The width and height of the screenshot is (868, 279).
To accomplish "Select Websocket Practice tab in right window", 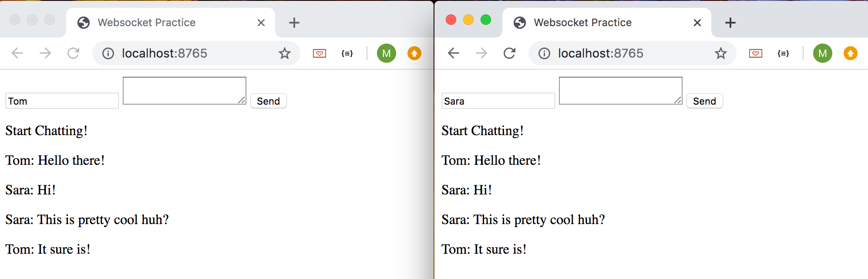I will coord(607,23).
